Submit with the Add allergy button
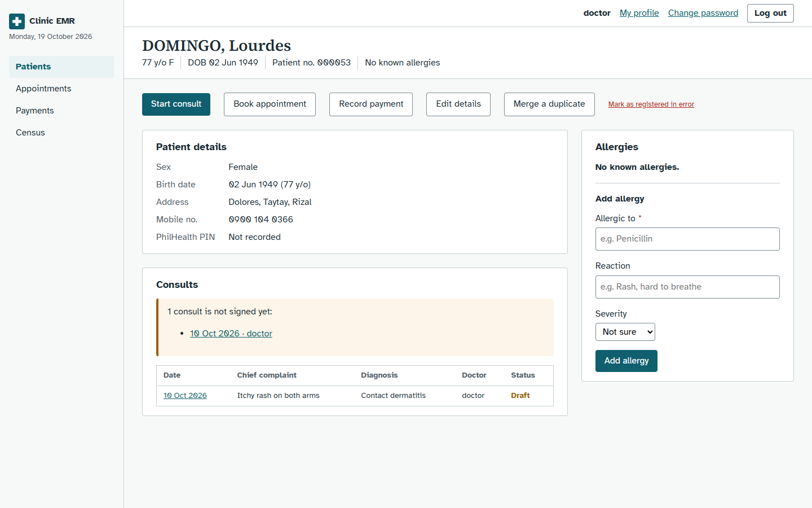812x508 pixels. tap(626, 361)
